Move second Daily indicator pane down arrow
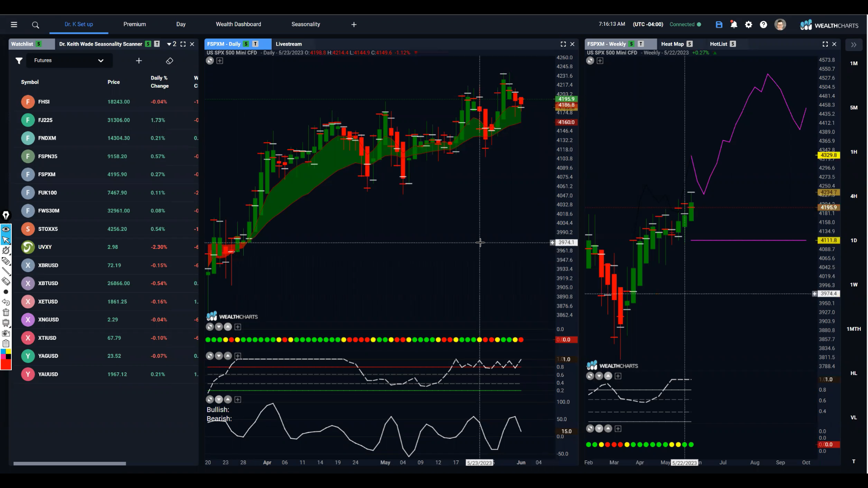The image size is (868, 488). (x=219, y=356)
